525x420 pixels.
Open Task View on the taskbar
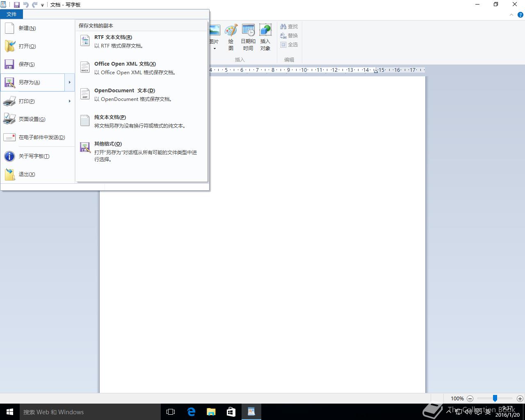click(171, 412)
